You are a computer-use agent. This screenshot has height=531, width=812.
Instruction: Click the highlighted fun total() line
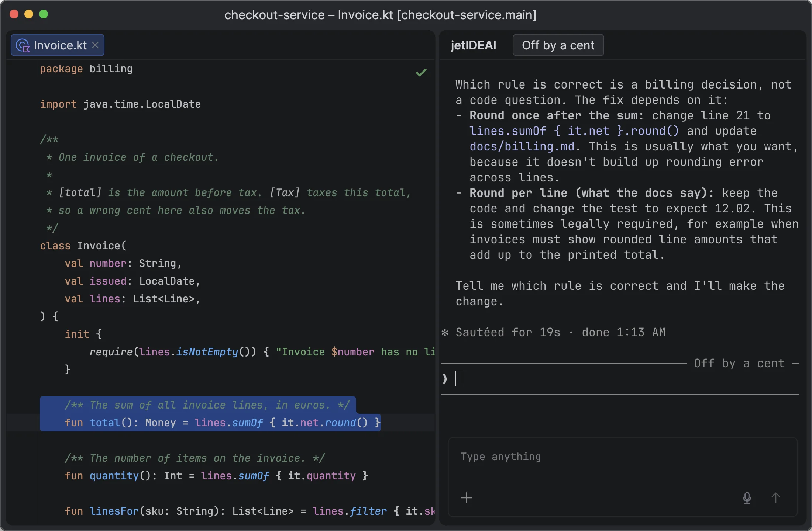pyautogui.click(x=223, y=423)
